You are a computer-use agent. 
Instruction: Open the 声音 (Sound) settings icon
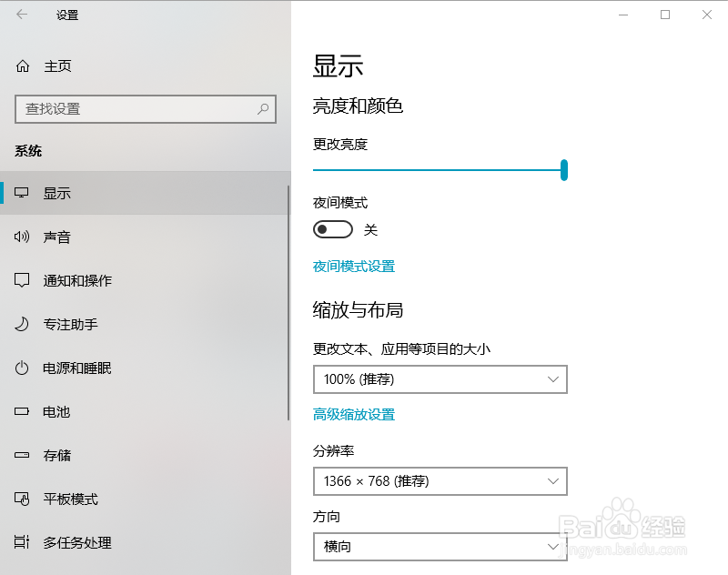(22, 237)
